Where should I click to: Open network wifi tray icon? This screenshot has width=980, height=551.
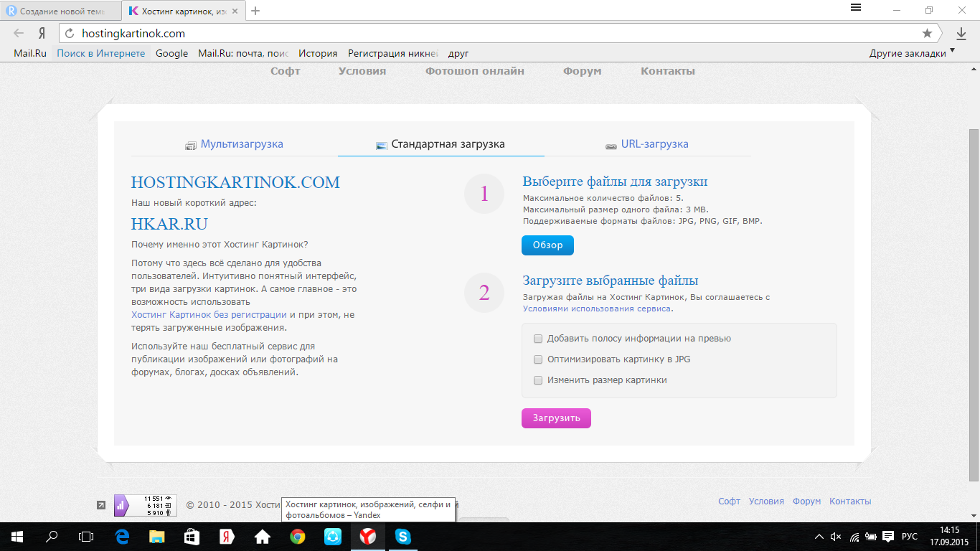(854, 536)
